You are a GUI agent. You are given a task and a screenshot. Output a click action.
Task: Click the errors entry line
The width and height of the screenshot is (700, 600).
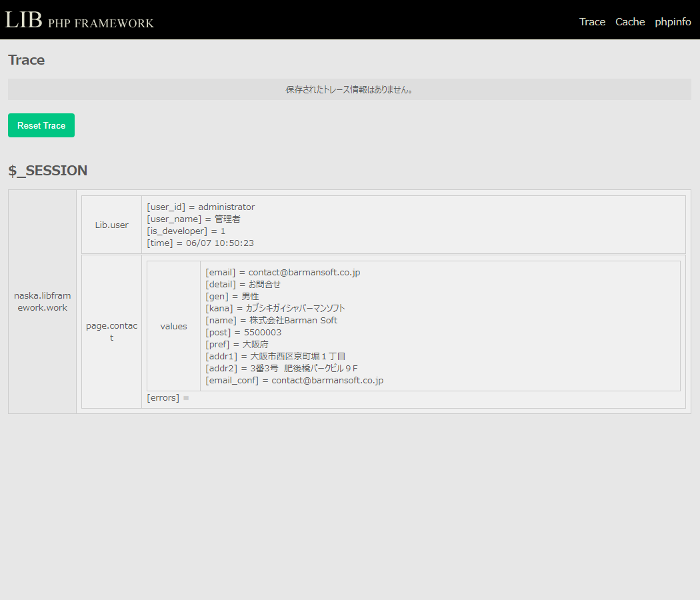[168, 398]
